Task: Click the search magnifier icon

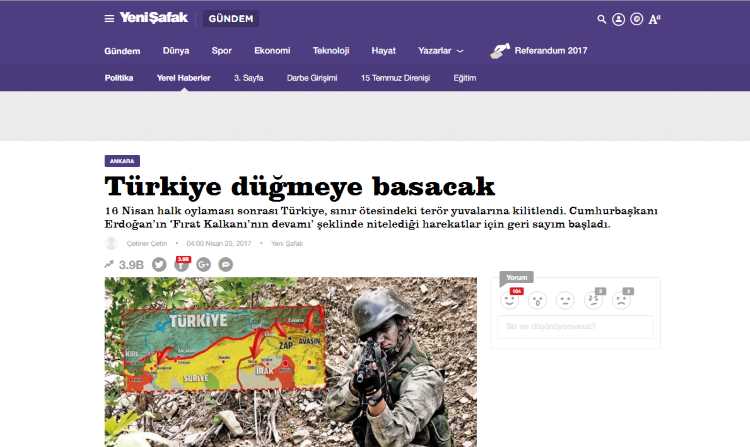Action: (x=601, y=18)
